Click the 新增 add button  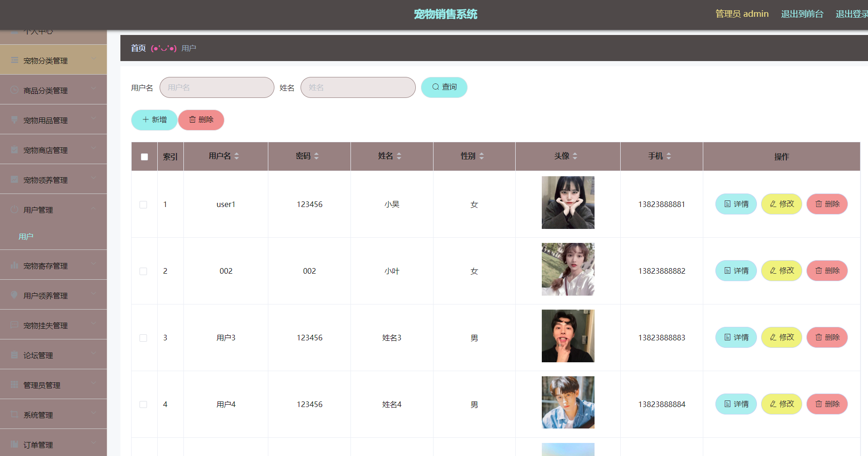[154, 120]
